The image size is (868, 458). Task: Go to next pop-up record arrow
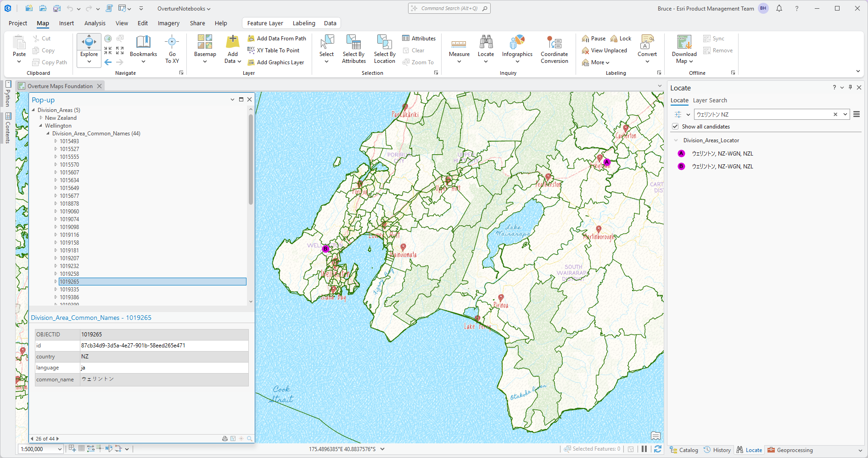point(57,439)
